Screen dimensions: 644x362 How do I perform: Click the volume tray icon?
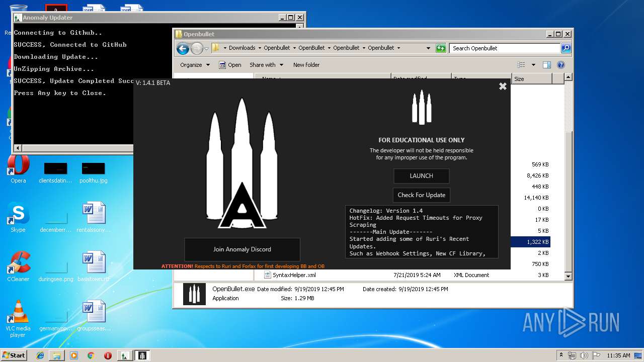(583, 355)
